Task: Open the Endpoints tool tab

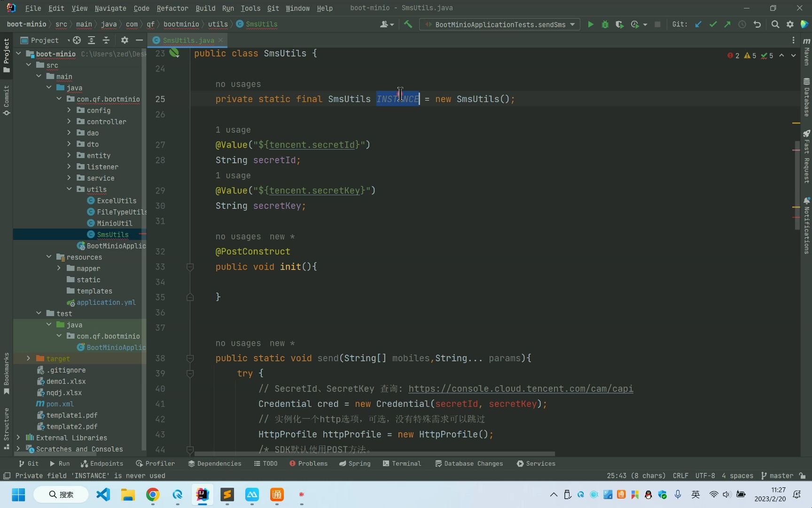Action: coord(102,463)
